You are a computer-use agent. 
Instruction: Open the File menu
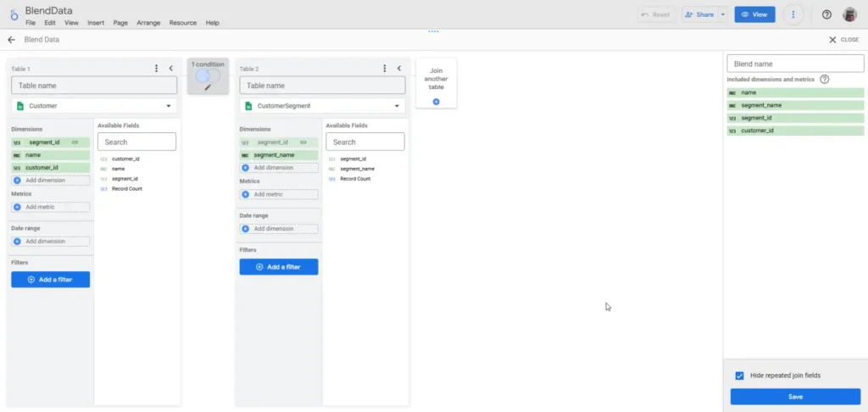coord(31,23)
